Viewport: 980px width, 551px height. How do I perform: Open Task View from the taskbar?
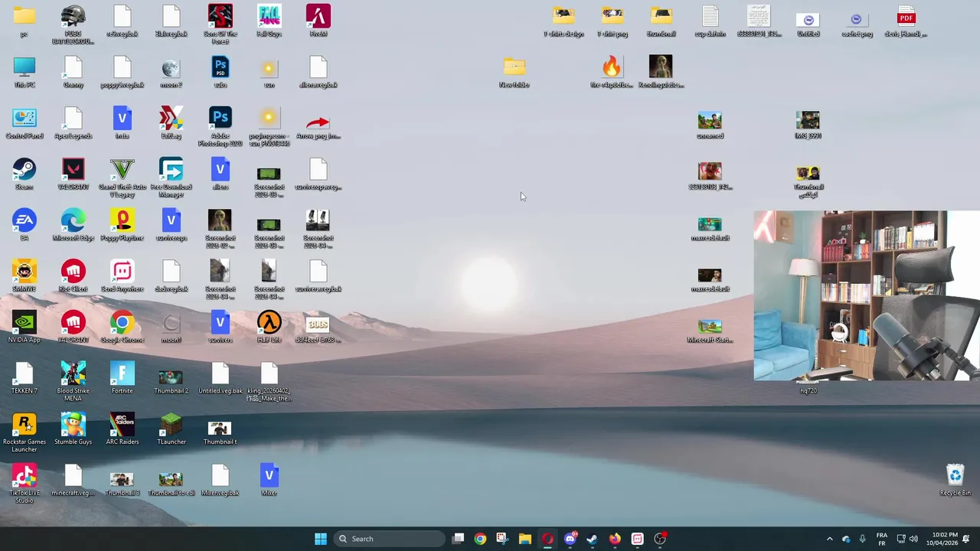click(x=458, y=539)
